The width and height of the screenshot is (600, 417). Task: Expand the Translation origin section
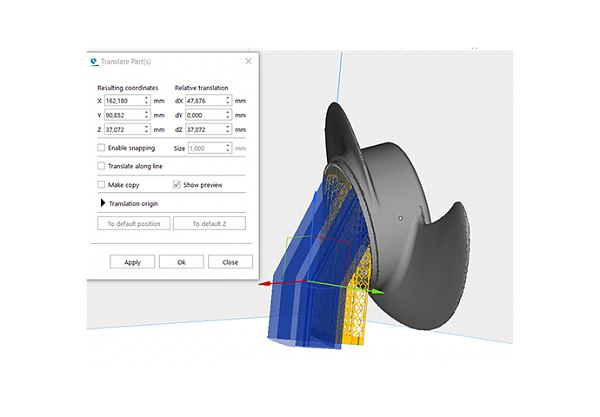(x=102, y=204)
